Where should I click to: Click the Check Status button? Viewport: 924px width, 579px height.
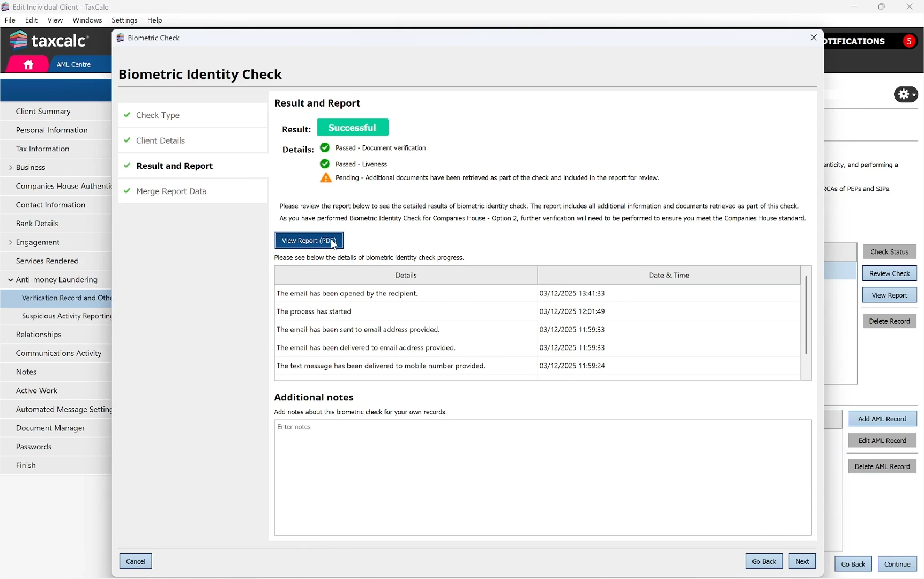[x=889, y=252]
